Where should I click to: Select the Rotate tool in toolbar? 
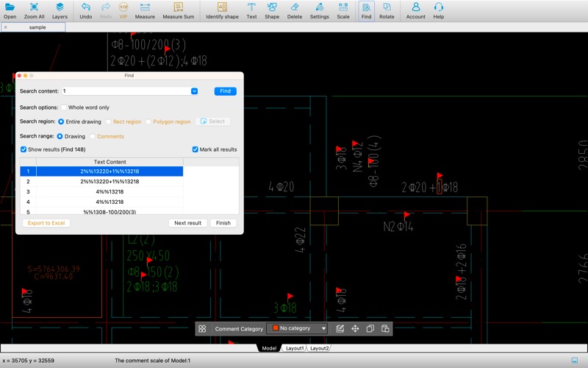[387, 10]
